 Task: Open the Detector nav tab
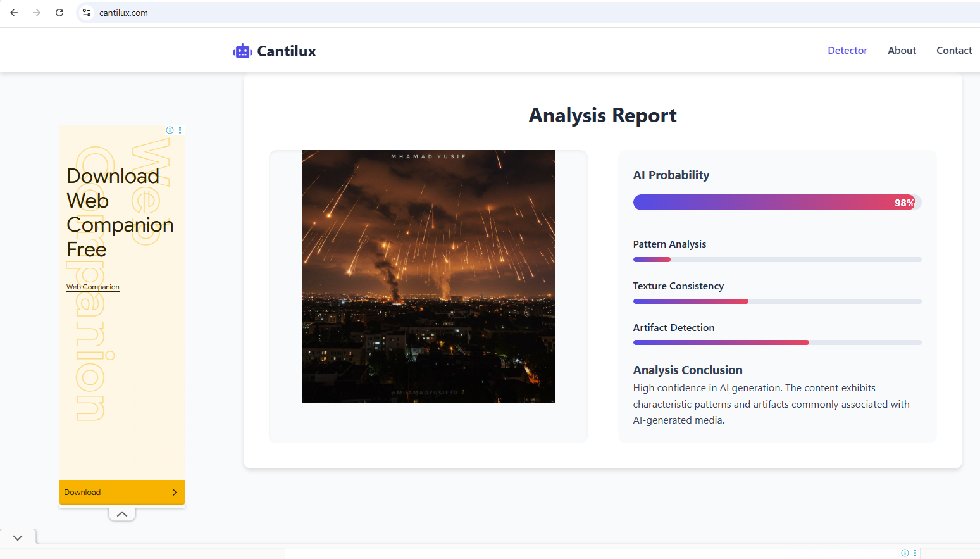point(847,51)
